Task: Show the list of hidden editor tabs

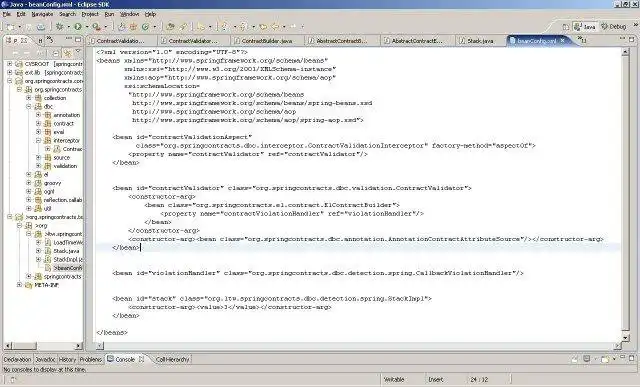Action: click(x=582, y=40)
